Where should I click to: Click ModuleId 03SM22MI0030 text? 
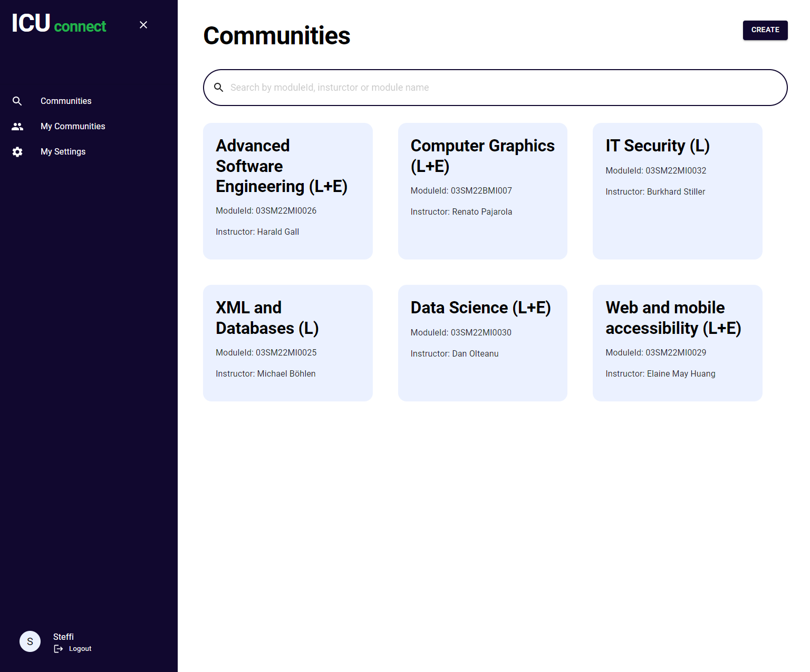pos(461,332)
